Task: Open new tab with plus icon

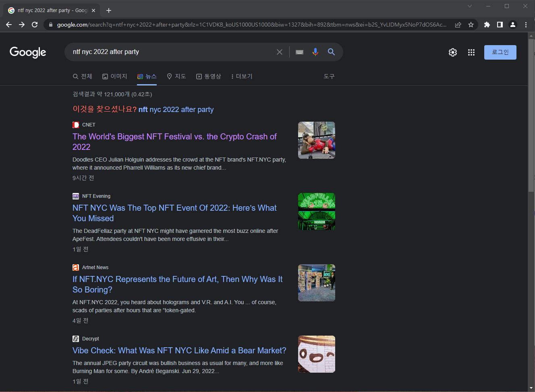Action: (109, 10)
